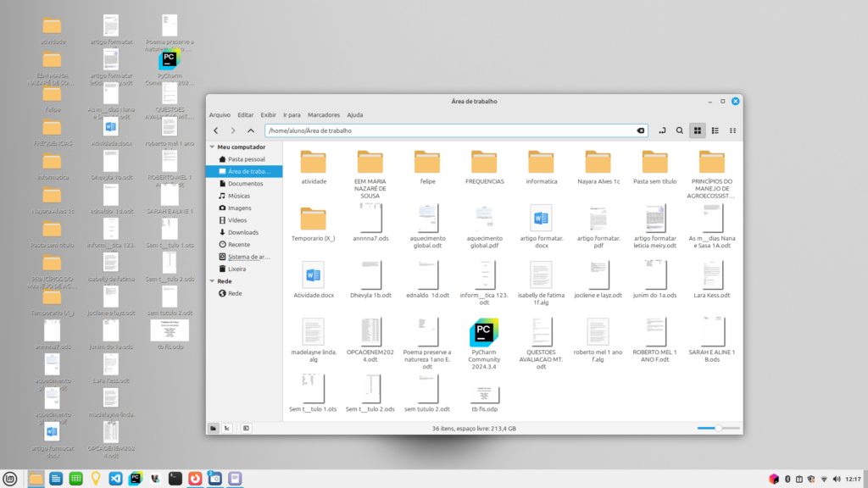Image resolution: width=868 pixels, height=488 pixels.
Task: Open the FREQUENCIAS folder
Action: click(484, 162)
